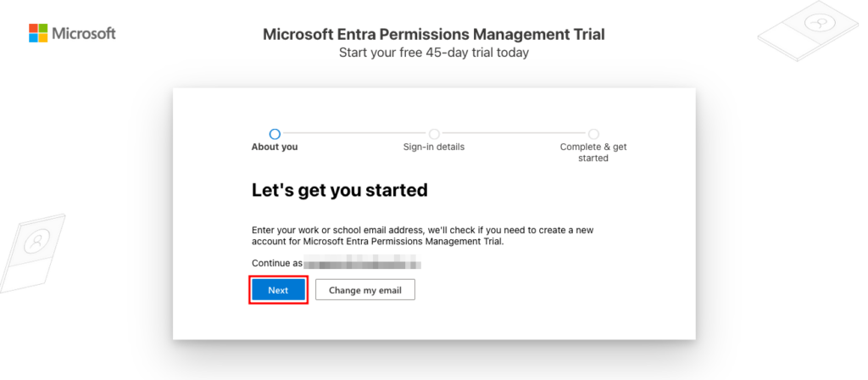This screenshot has height=380, width=868.
Task: Click the Let's get you started heading
Action: (340, 190)
